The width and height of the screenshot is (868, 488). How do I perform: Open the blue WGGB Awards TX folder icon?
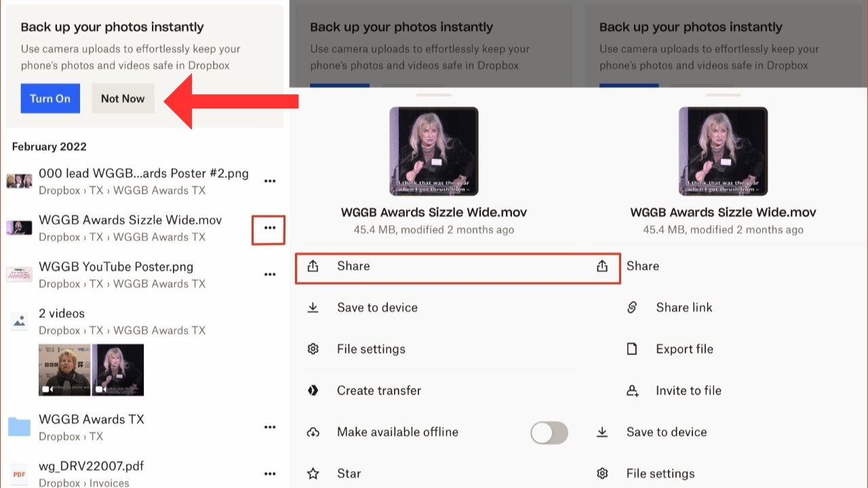[x=19, y=427]
